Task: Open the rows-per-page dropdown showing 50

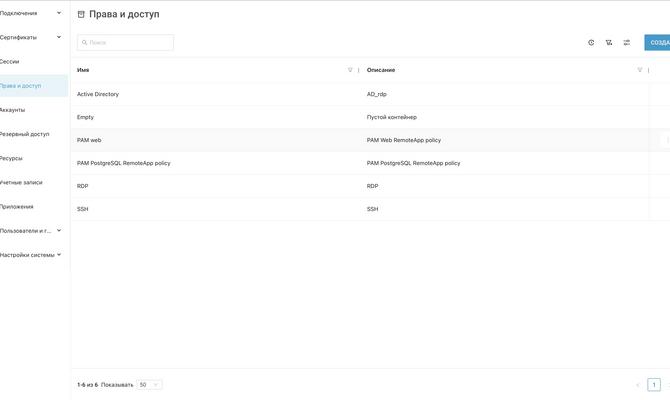Action: coord(149,385)
